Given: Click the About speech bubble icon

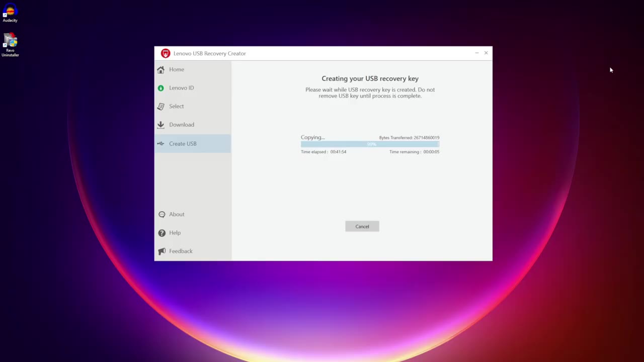Looking at the screenshot, I should coord(162,214).
